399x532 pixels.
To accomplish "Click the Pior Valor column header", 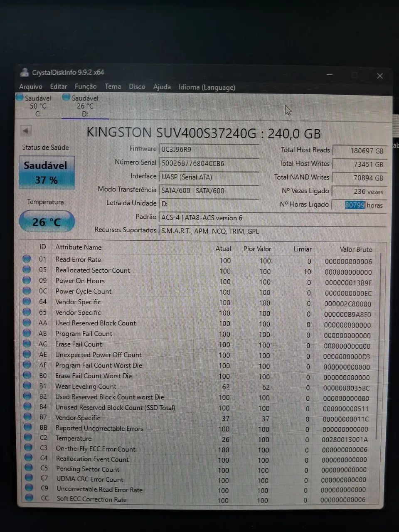I will click(x=257, y=249).
